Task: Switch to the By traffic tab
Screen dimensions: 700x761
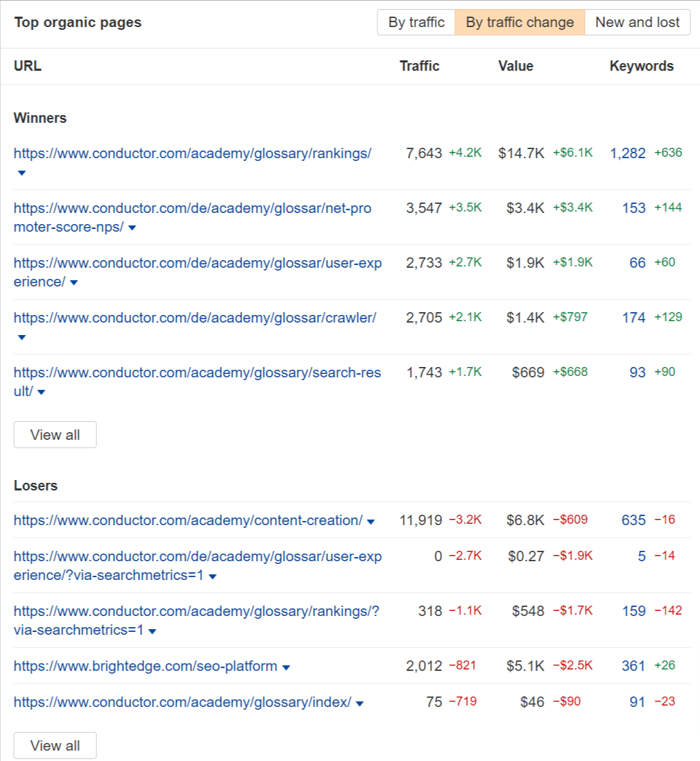Action: click(x=415, y=22)
